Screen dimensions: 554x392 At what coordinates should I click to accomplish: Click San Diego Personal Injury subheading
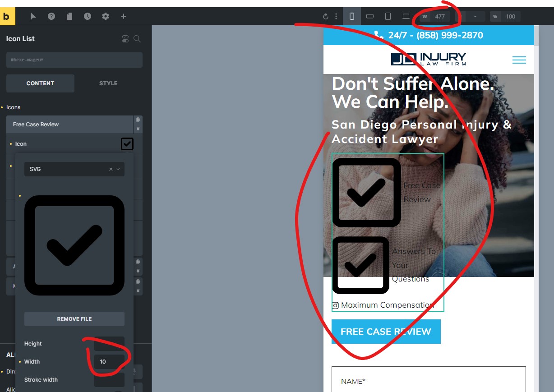(421, 131)
